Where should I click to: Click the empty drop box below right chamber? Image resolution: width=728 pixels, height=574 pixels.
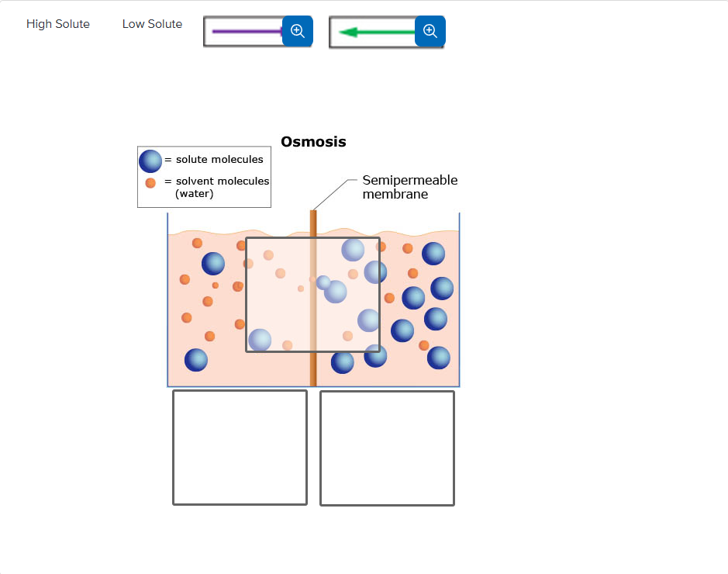387,448
